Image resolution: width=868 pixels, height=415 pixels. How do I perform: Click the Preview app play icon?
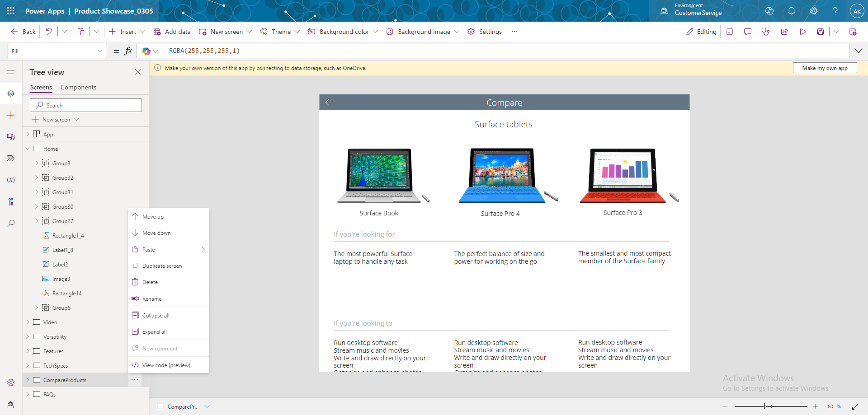click(x=803, y=32)
